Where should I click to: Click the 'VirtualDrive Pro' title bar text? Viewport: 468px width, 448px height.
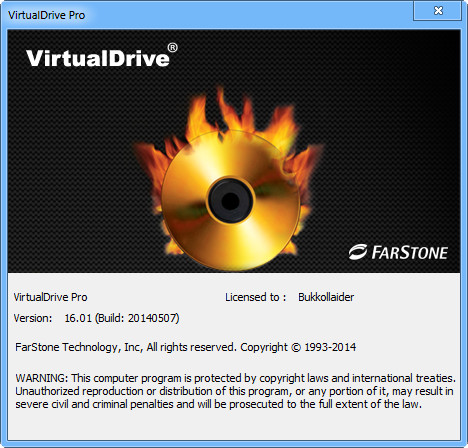pos(46,15)
